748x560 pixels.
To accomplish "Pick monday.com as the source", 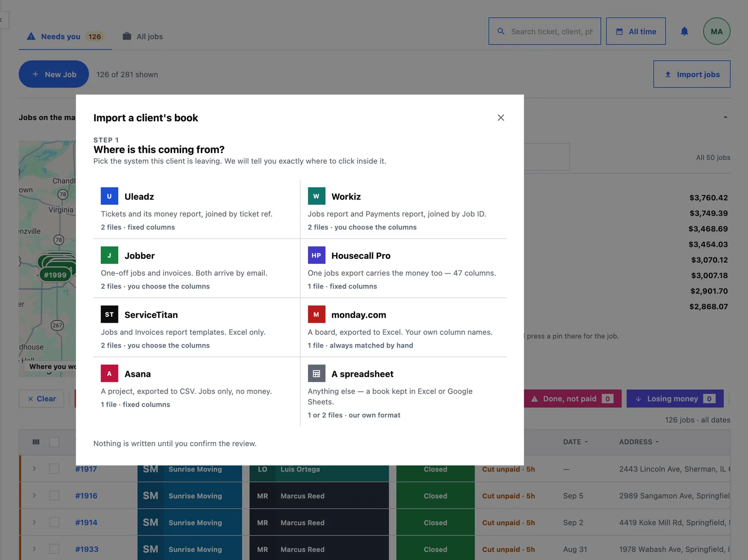I will point(403,327).
